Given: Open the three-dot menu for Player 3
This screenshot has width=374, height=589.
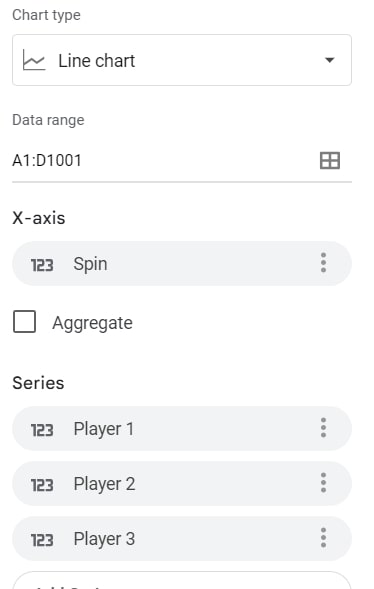Looking at the screenshot, I should coord(323,538).
